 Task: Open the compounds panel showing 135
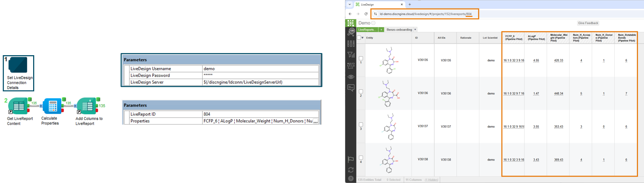coord(351,32)
